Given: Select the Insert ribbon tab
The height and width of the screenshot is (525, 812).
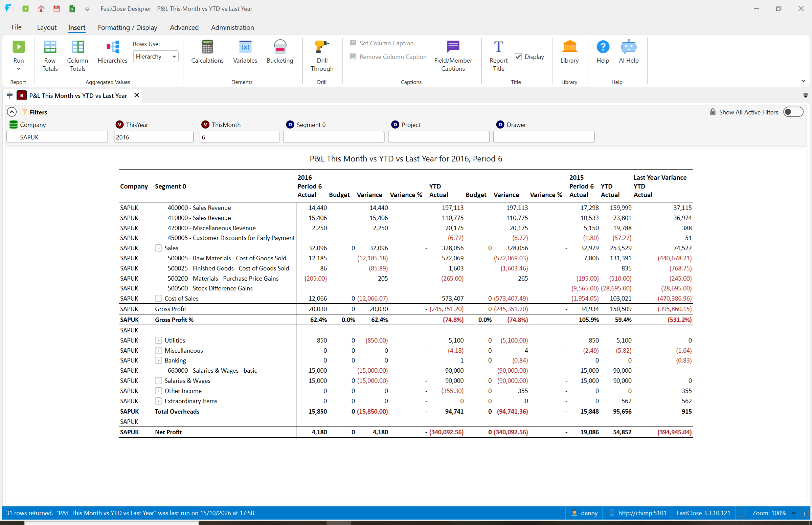Looking at the screenshot, I should 77,27.
